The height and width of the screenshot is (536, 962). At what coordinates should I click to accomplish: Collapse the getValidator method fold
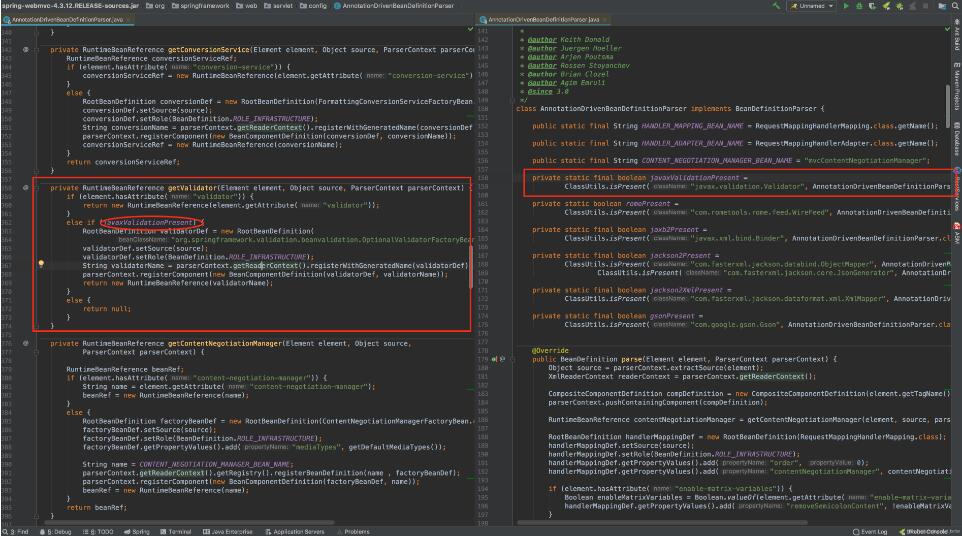pos(37,188)
